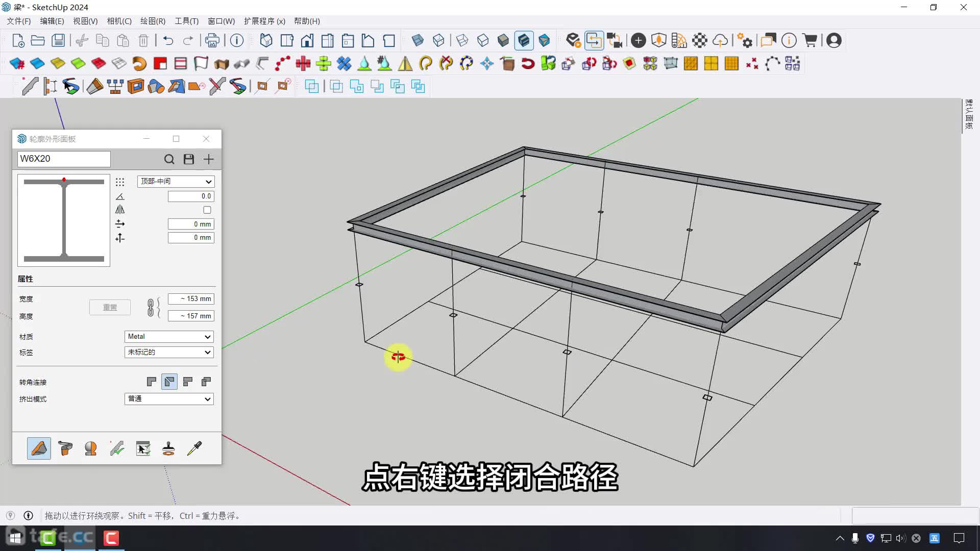Click the taskbar volume speaker icon
Image resolution: width=980 pixels, height=551 pixels.
point(900,538)
